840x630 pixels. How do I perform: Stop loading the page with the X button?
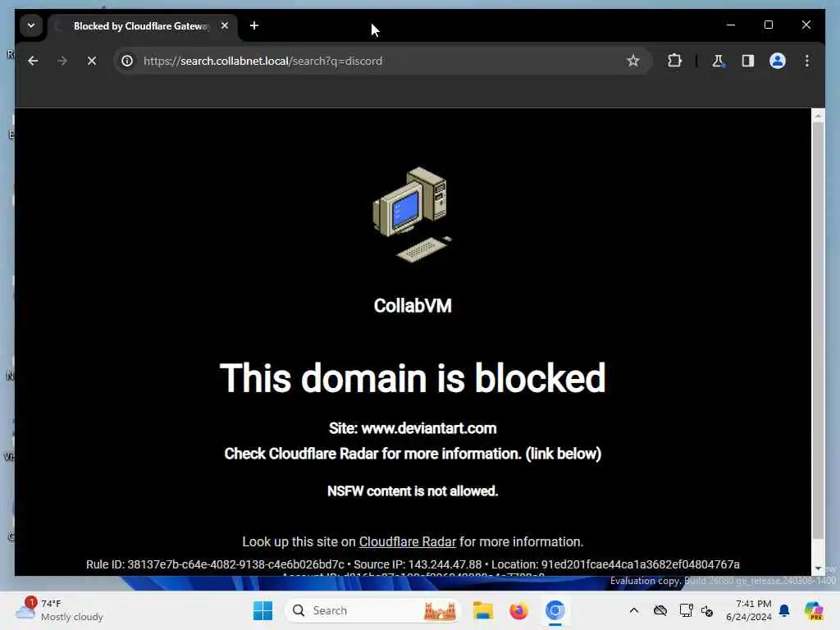(x=92, y=61)
